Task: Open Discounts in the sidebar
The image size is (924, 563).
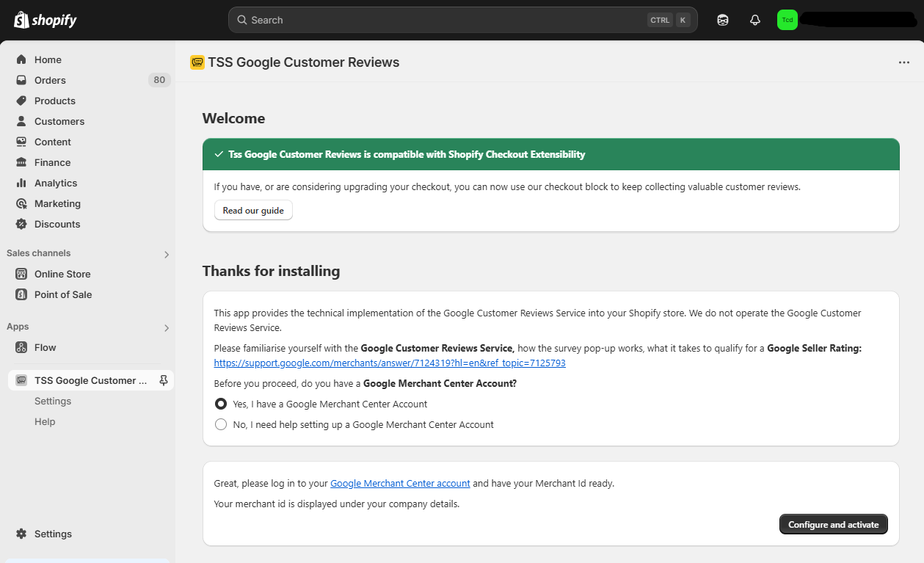Action: tap(57, 224)
